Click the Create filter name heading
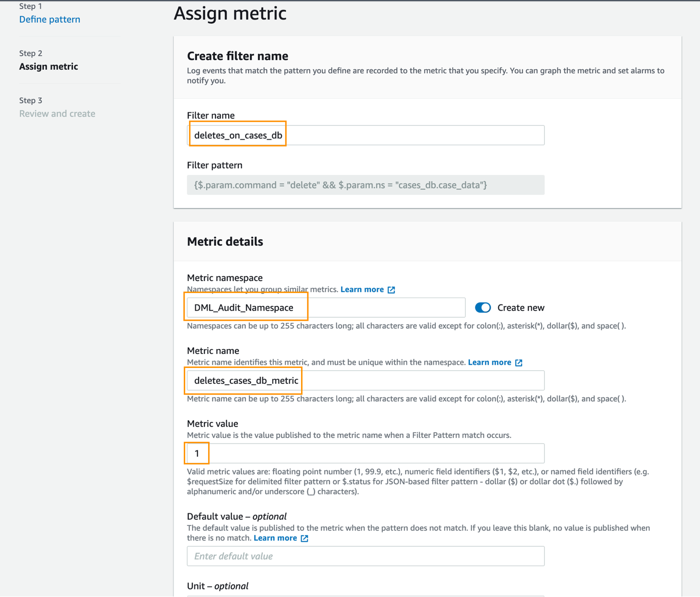This screenshot has width=700, height=597. 238,56
